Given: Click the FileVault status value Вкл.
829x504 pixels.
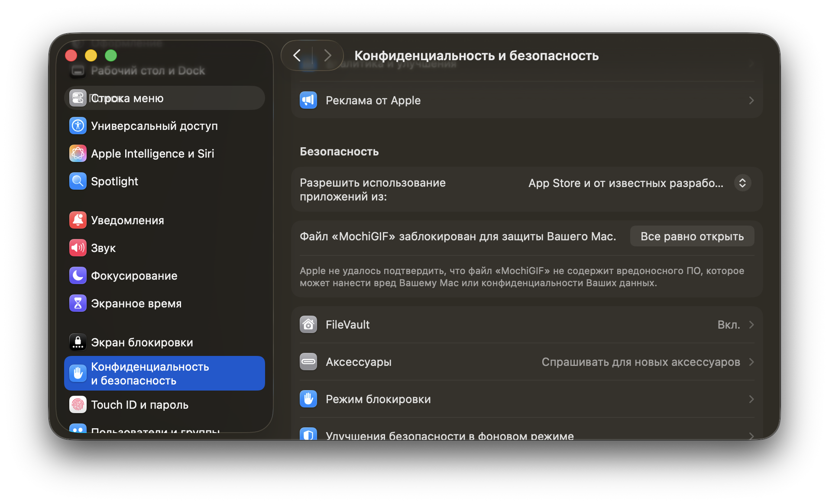Looking at the screenshot, I should (729, 325).
